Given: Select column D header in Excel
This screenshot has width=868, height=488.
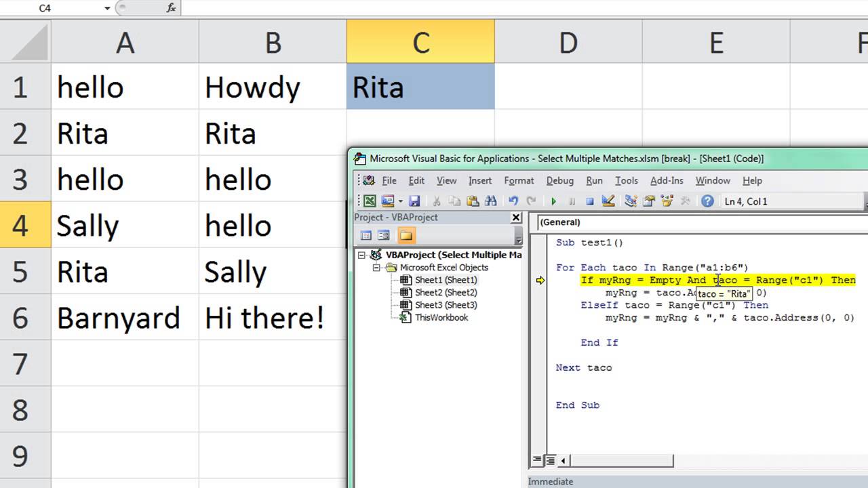Looking at the screenshot, I should click(x=568, y=43).
